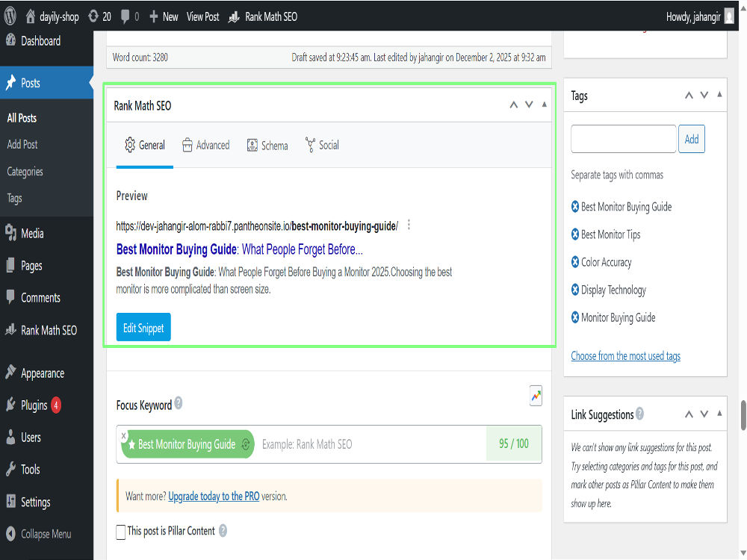Click Rank Math SEO icon in admin bar
The height and width of the screenshot is (560, 747).
(233, 18)
